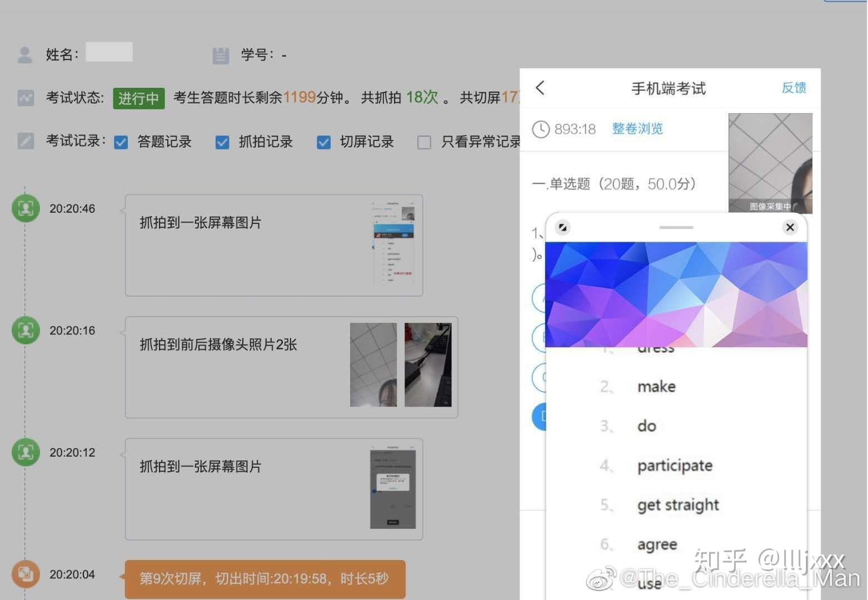Click the 1199 remaining minutes value
This screenshot has width=868, height=600.
tap(299, 98)
